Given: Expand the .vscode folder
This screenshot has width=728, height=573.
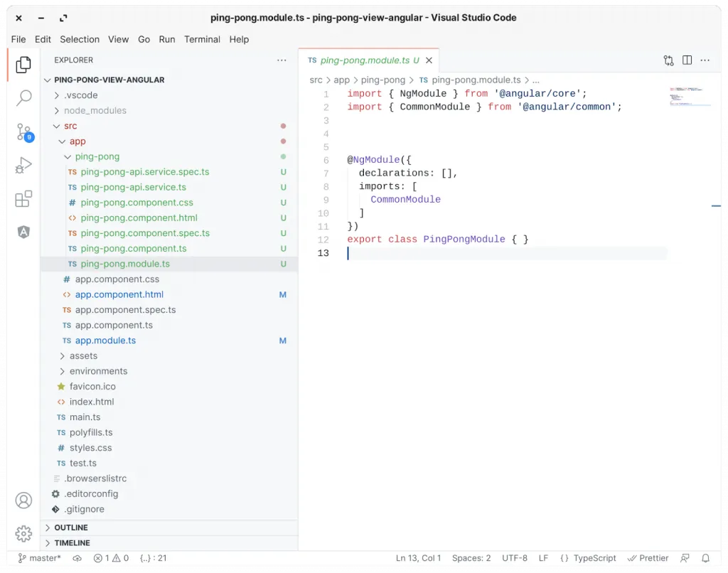Looking at the screenshot, I should click(x=169, y=95).
